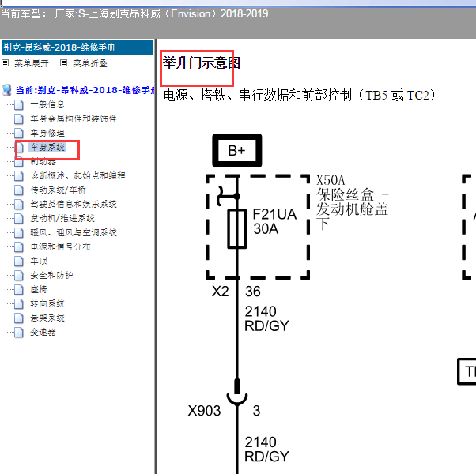Click the expand icon beside 菜单展开

coord(6,63)
